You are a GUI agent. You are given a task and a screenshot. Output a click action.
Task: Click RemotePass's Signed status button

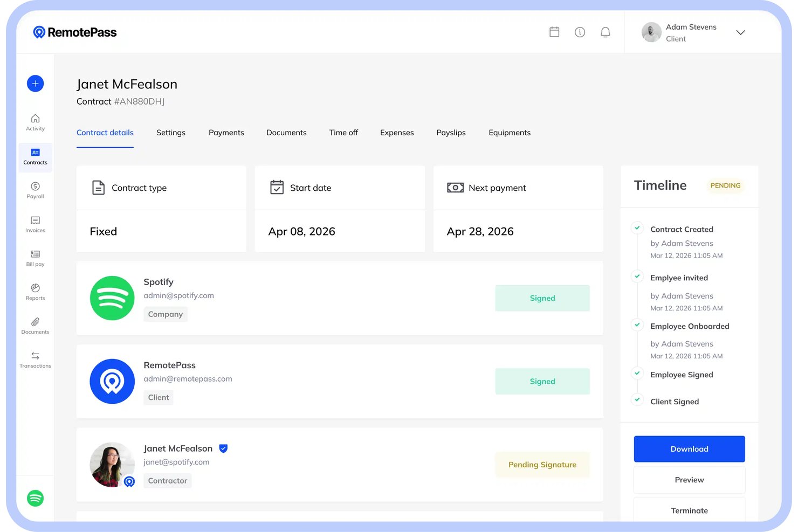click(542, 381)
